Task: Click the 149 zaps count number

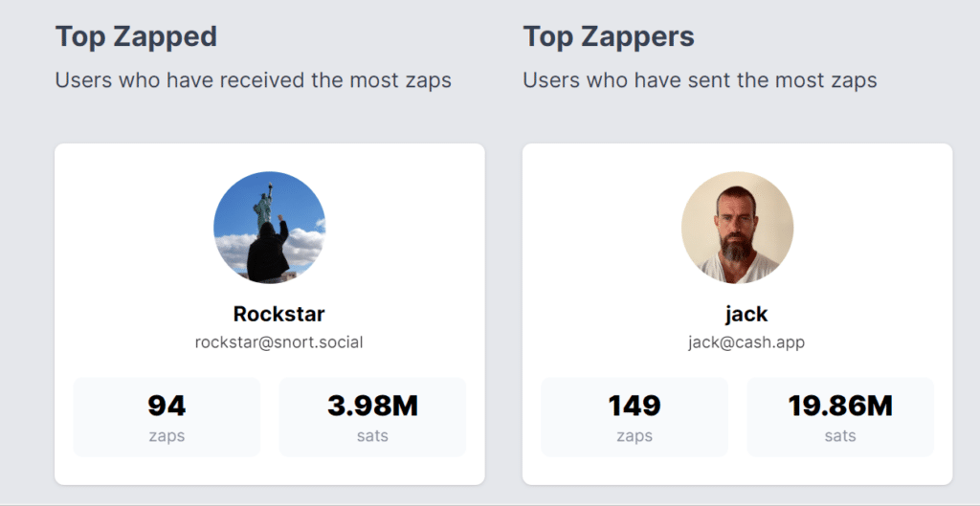Action: point(635,406)
